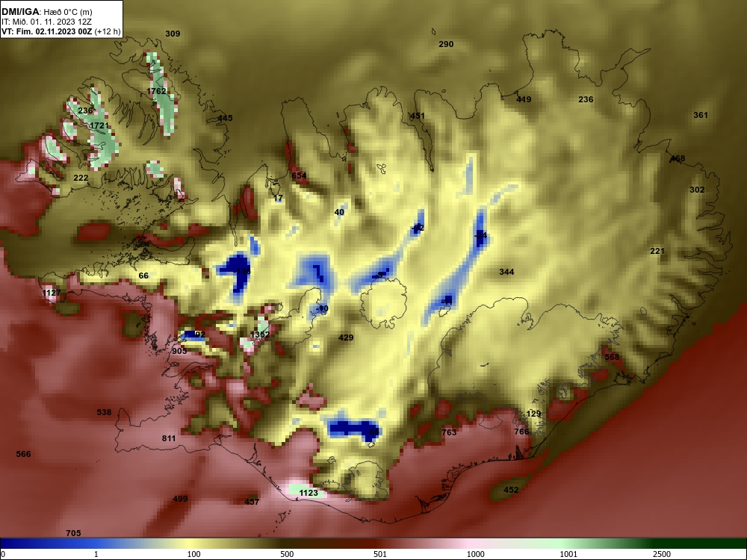Select the 1123 value on the south coast
The image size is (747, 560).
(309, 493)
